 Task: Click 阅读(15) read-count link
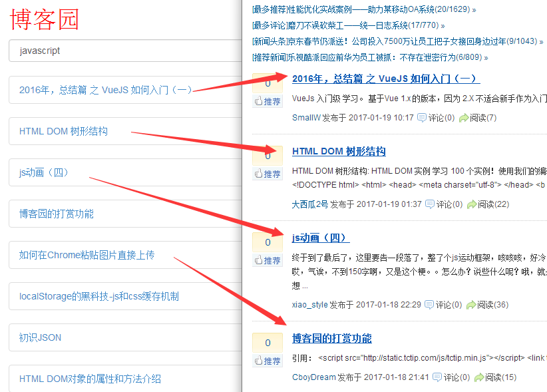(x=495, y=377)
